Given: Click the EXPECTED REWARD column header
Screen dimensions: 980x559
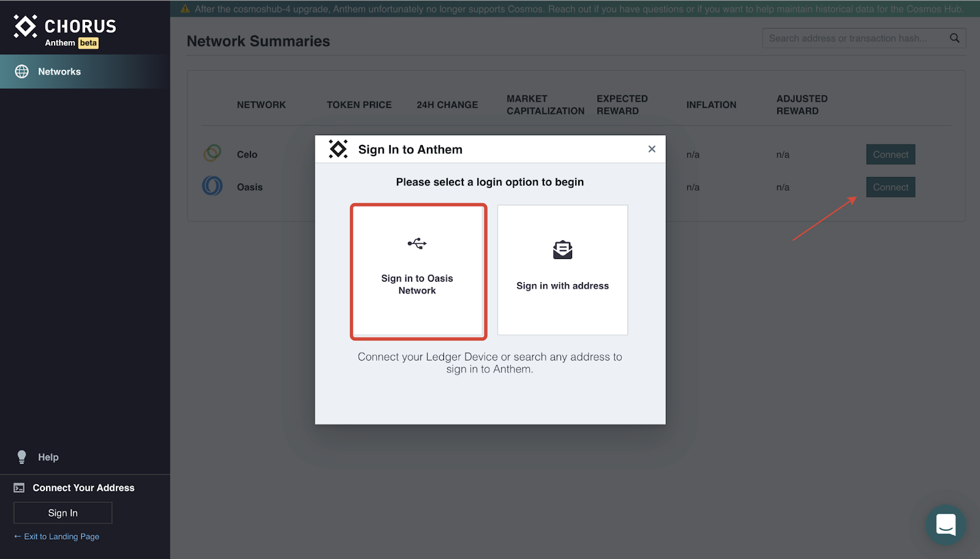Looking at the screenshot, I should 622,105.
